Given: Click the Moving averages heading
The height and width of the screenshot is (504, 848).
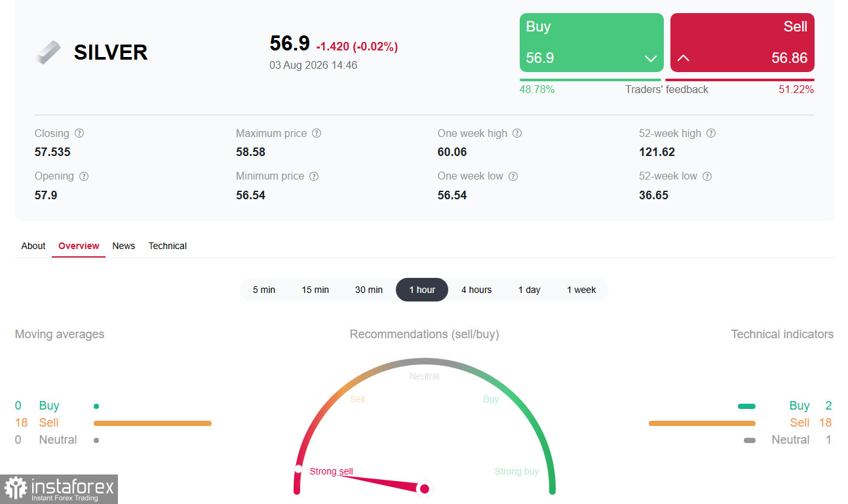Looking at the screenshot, I should click(x=60, y=334).
